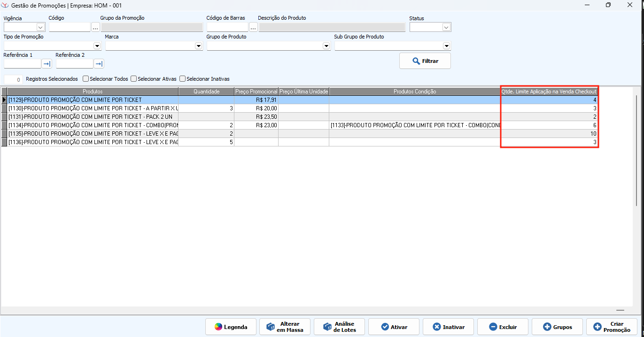Check the Selecionar Ativas option
Screen dimensions: 644x337
134,79
